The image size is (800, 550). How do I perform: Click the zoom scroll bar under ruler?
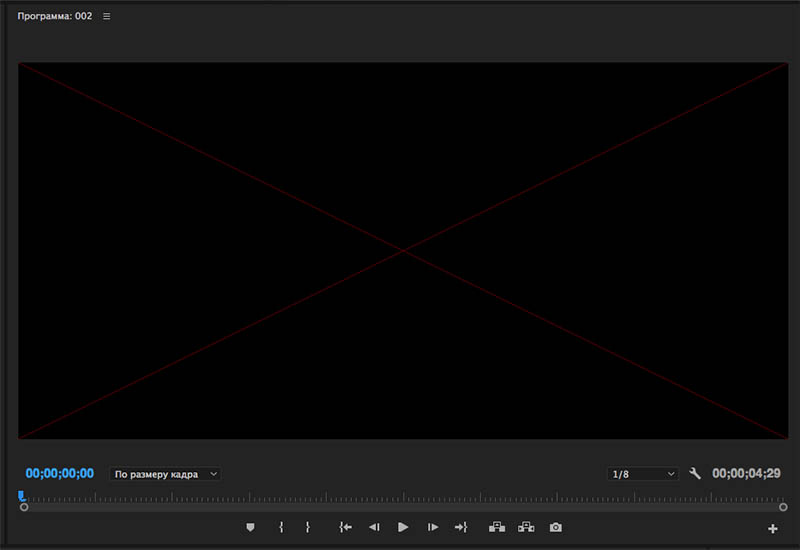pos(404,508)
